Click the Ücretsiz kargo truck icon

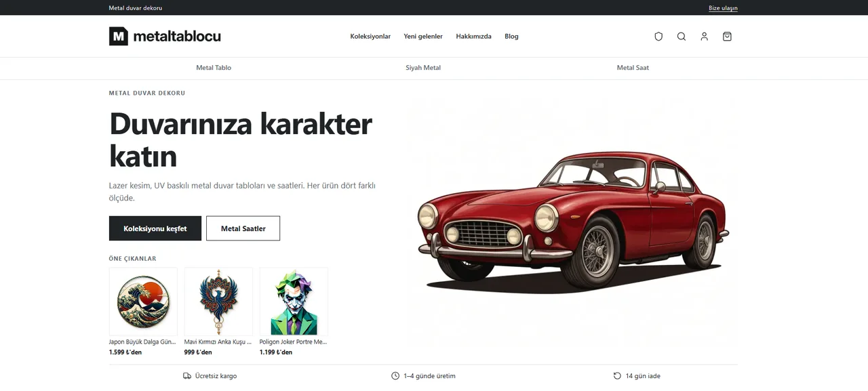187,376
